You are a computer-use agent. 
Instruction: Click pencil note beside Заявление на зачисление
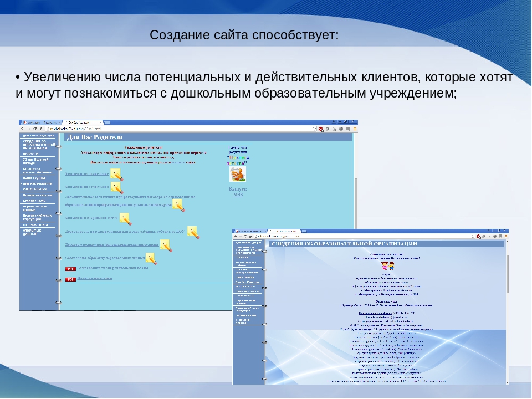click(116, 175)
